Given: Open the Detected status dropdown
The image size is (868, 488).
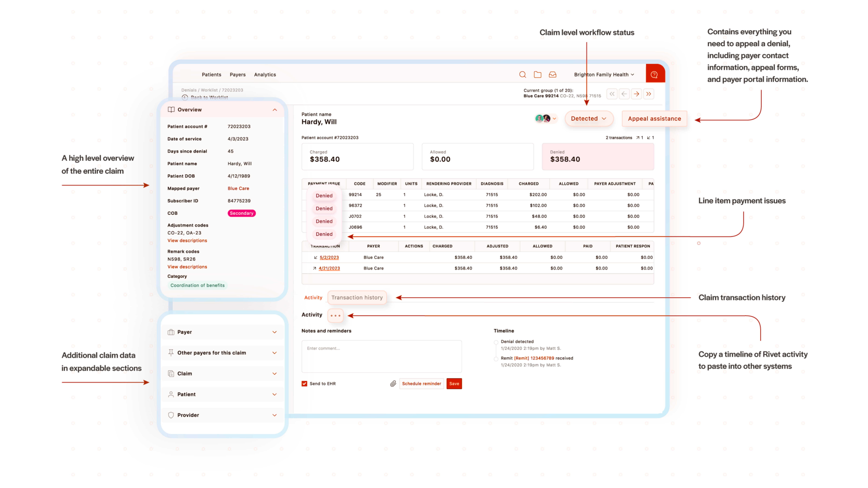Looking at the screenshot, I should pos(588,119).
